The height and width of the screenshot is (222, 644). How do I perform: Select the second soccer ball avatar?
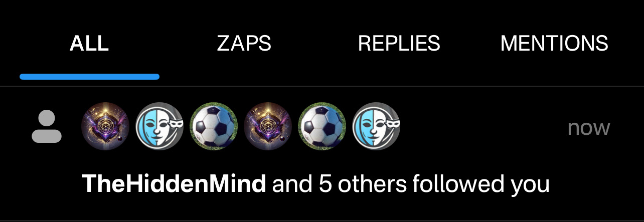pyautogui.click(x=322, y=127)
